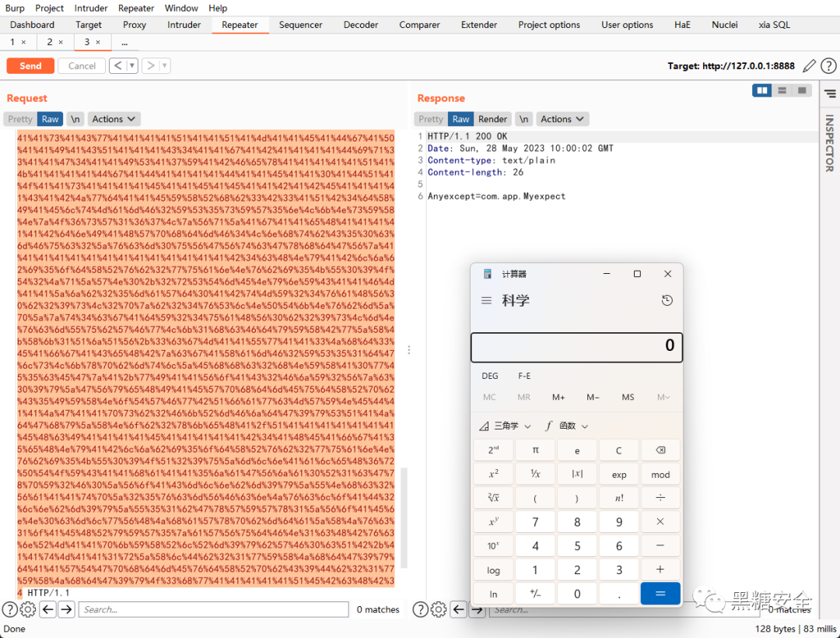Click request search input field
The height and width of the screenshot is (638, 840).
point(214,610)
